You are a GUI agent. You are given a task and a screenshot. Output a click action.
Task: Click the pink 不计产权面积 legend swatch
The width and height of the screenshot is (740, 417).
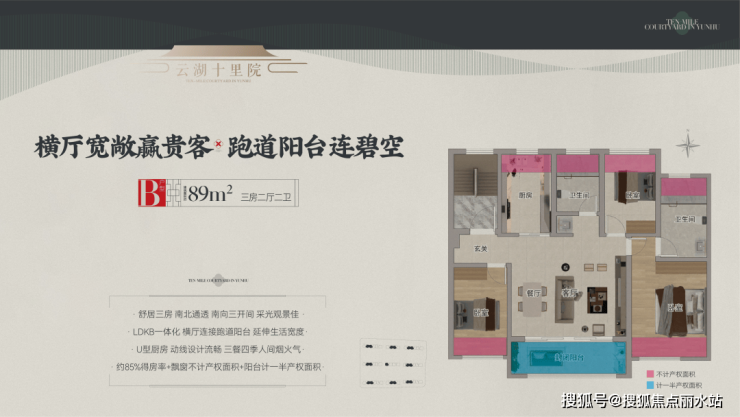click(650, 374)
